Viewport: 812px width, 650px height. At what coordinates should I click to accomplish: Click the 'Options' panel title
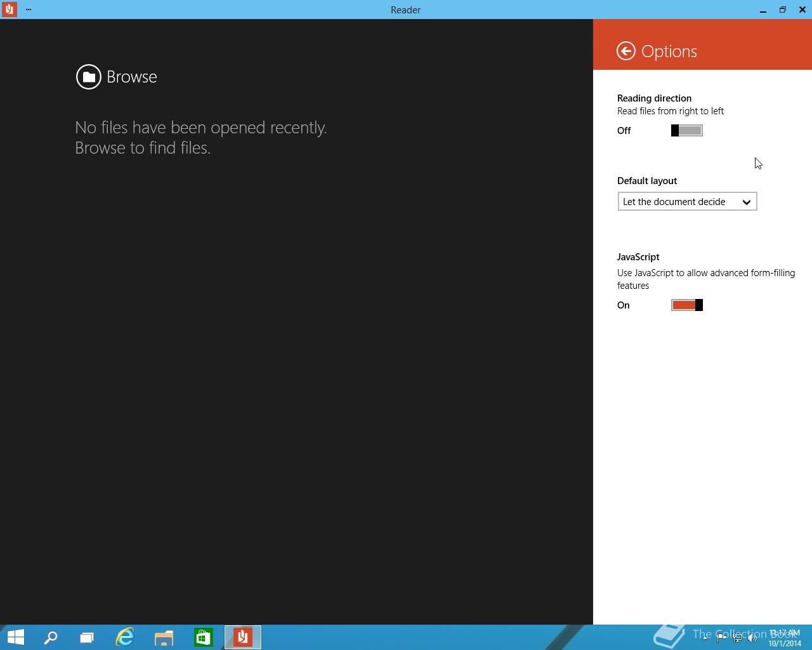(669, 51)
